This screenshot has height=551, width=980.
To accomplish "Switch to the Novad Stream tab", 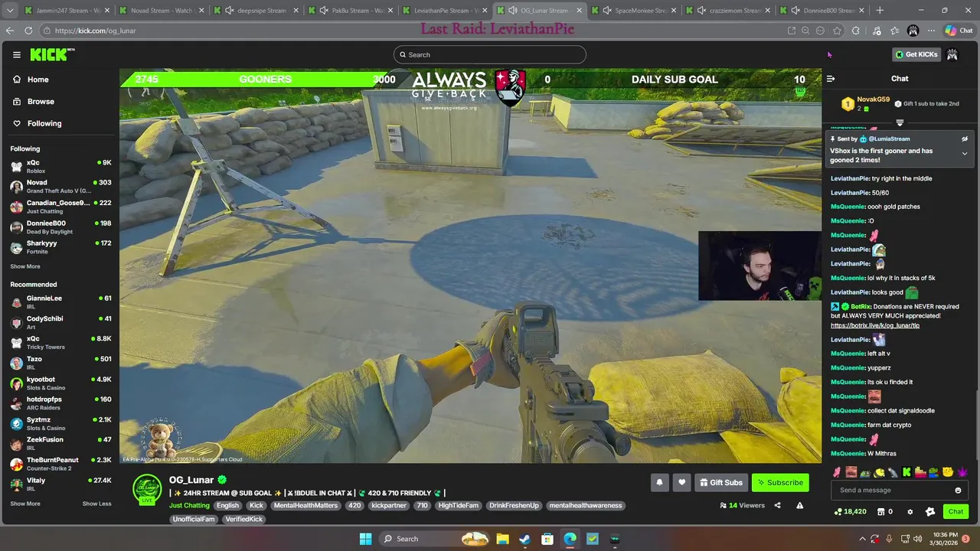I will 161,11.
